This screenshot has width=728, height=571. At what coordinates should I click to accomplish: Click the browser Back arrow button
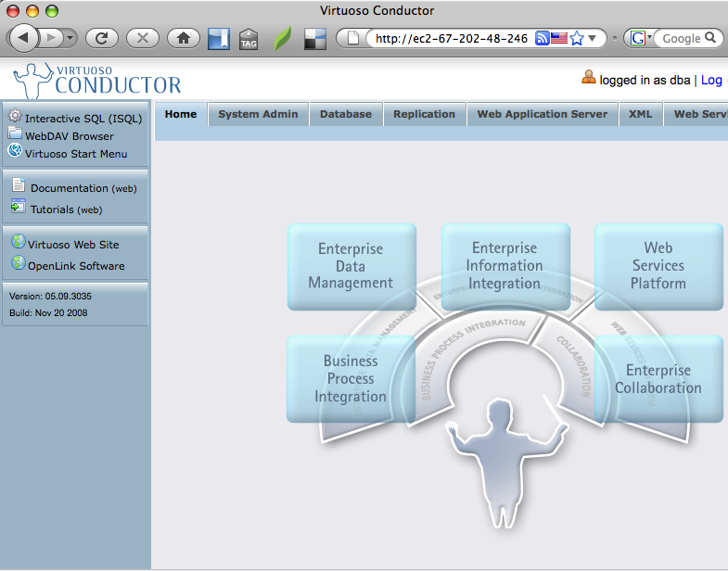click(23, 38)
